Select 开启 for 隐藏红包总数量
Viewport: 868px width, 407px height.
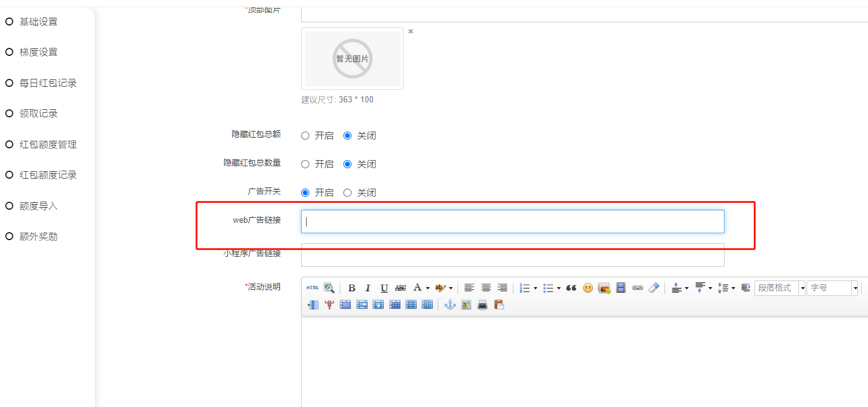(305, 164)
